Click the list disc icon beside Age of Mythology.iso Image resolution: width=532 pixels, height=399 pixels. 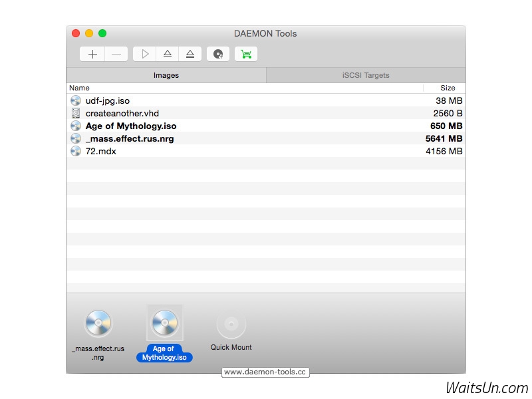[x=76, y=126]
